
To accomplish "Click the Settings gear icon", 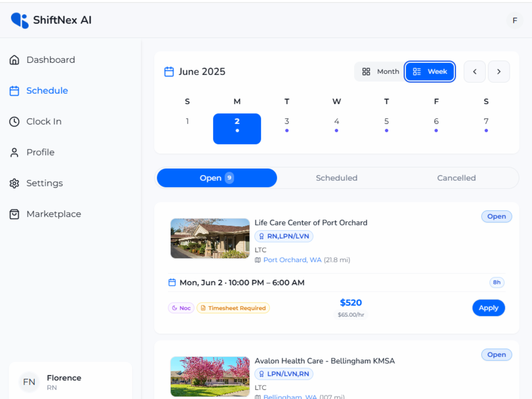I will [14, 183].
